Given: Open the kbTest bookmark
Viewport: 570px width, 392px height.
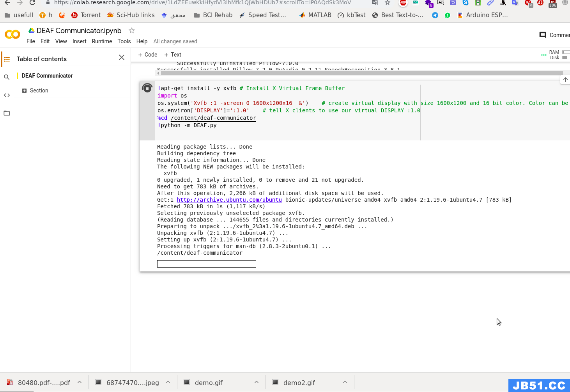Looking at the screenshot, I should (352, 15).
